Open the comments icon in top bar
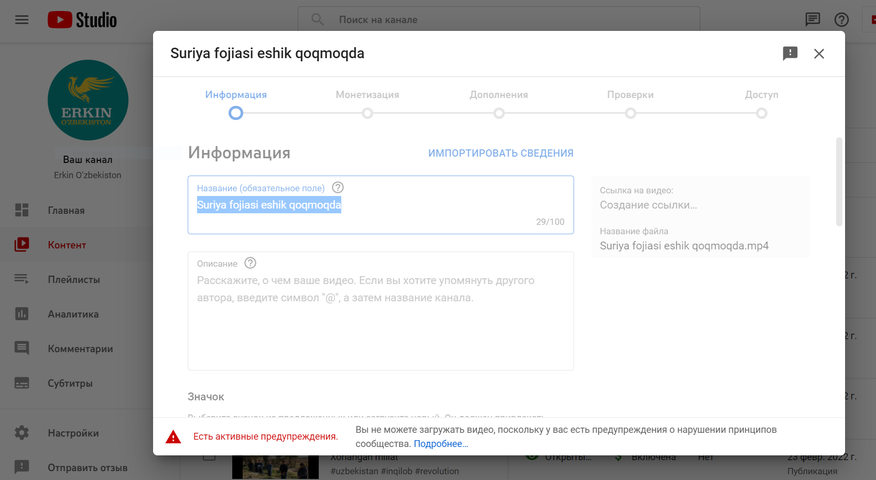 (x=812, y=20)
